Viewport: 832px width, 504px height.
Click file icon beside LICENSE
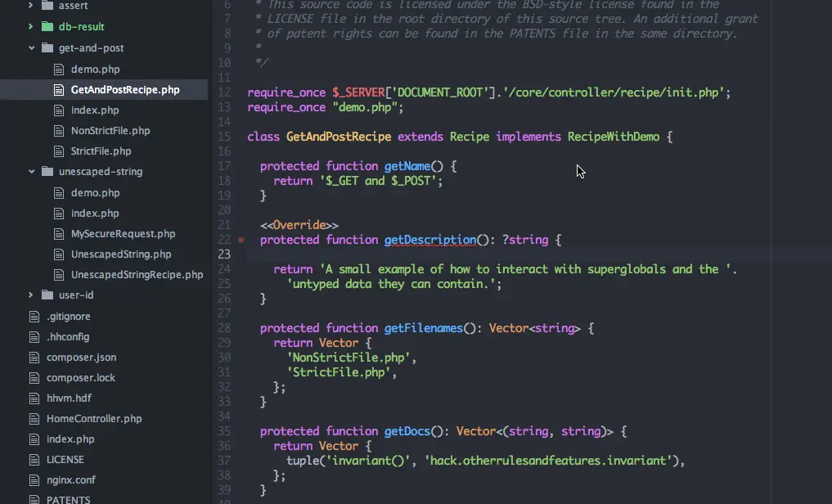pos(34,460)
